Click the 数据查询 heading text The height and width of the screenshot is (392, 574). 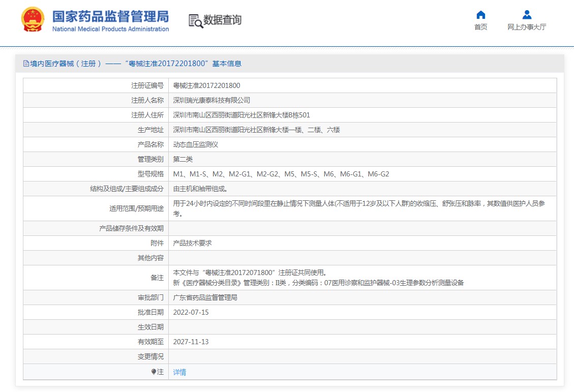click(x=222, y=20)
